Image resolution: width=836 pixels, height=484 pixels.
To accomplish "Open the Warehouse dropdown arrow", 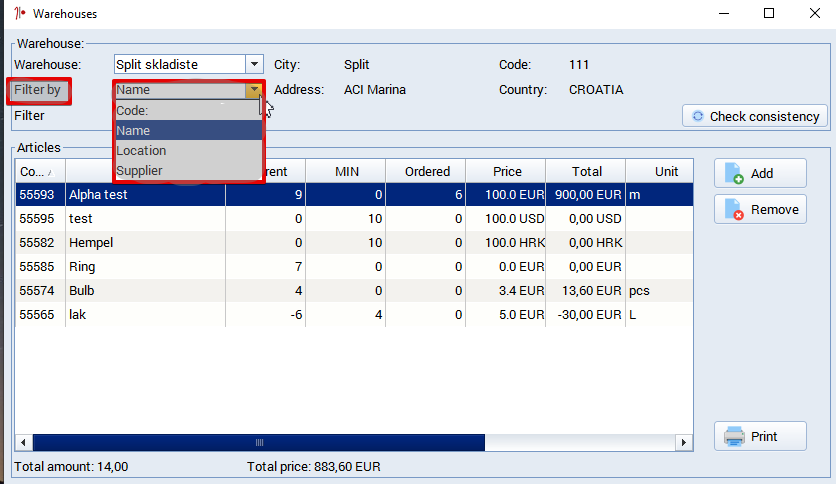I will [x=254, y=64].
